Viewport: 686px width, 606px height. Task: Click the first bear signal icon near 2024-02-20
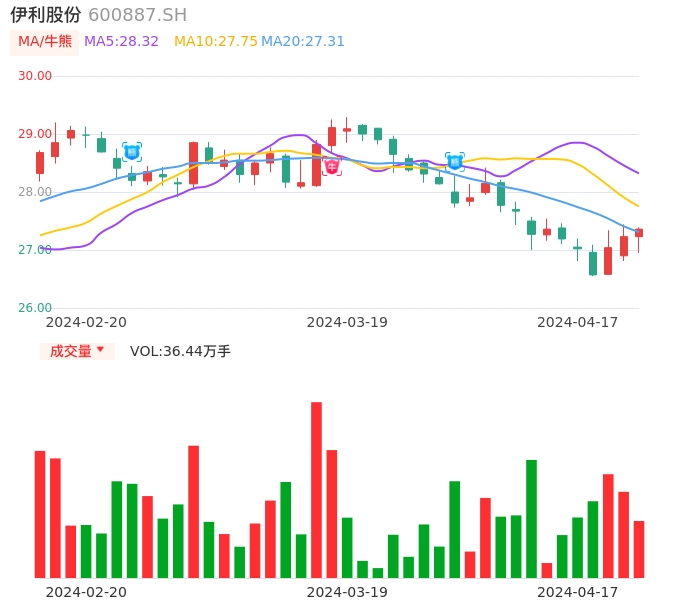[132, 152]
